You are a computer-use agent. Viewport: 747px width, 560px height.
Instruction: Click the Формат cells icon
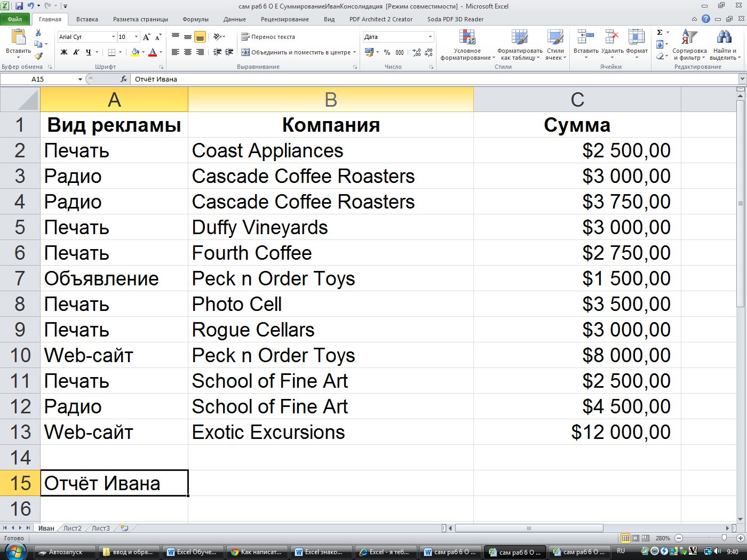point(637,37)
